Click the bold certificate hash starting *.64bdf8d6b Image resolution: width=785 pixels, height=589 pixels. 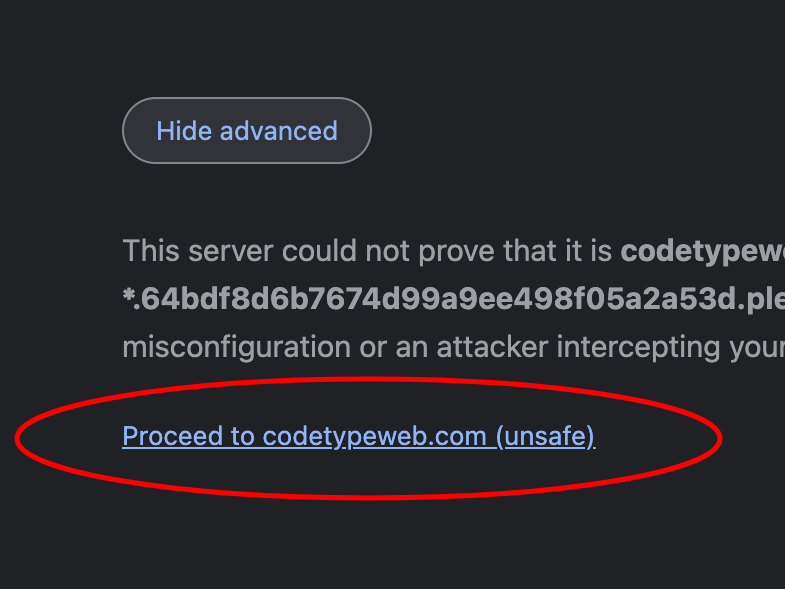[454, 299]
